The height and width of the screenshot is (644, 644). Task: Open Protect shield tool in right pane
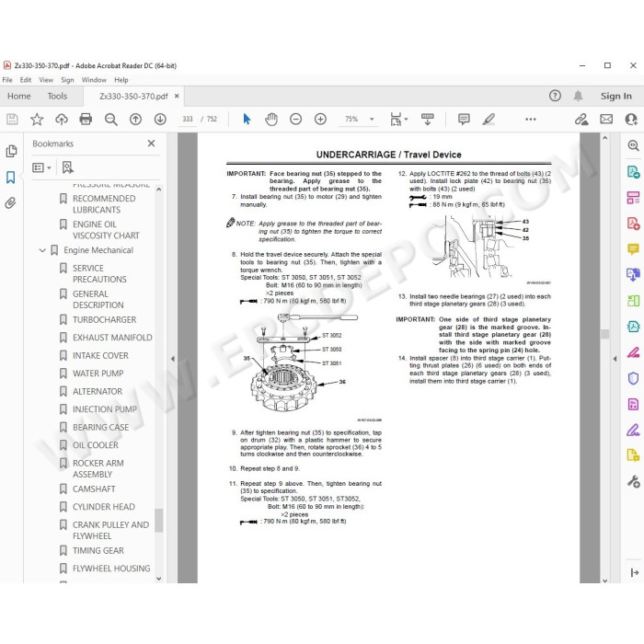click(x=633, y=378)
